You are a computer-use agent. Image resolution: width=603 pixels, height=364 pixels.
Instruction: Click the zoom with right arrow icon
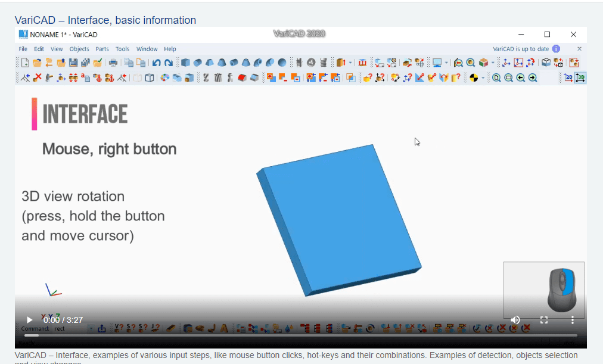tap(533, 78)
